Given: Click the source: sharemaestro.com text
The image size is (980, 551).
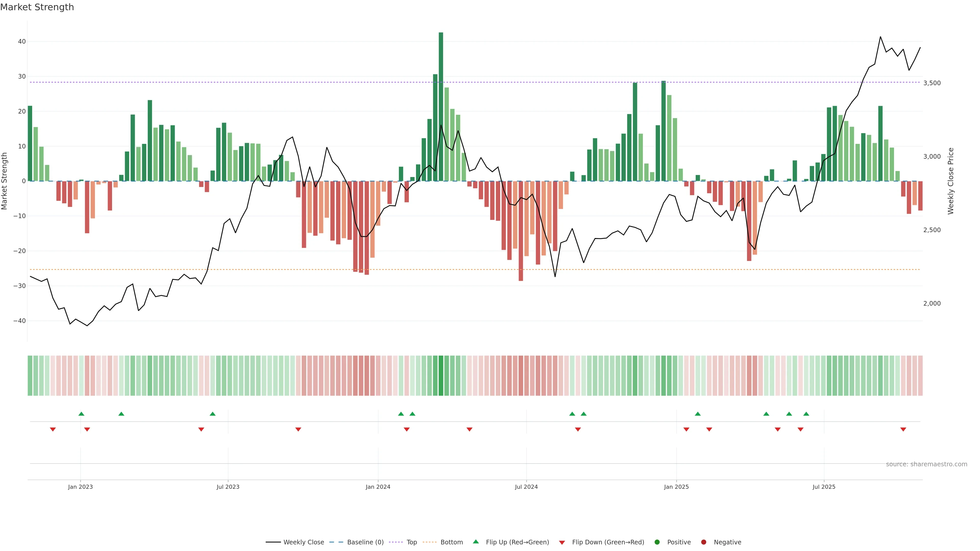Looking at the screenshot, I should coord(926,464).
